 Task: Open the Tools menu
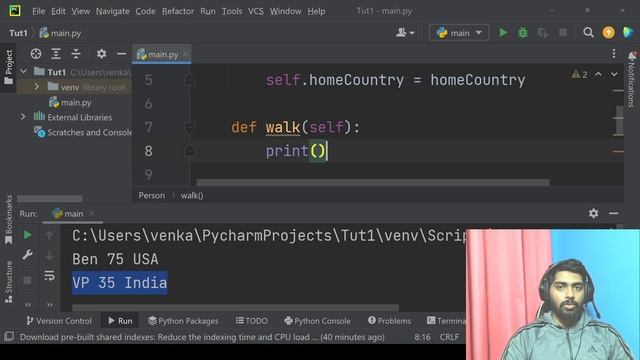(232, 11)
